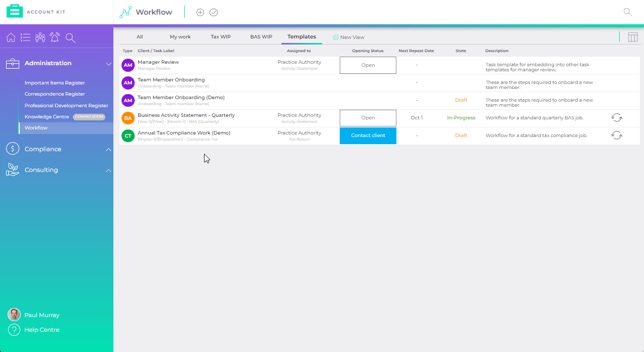Open the people/clients icon in sidebar
Image resolution: width=644 pixels, height=352 pixels.
(41, 37)
